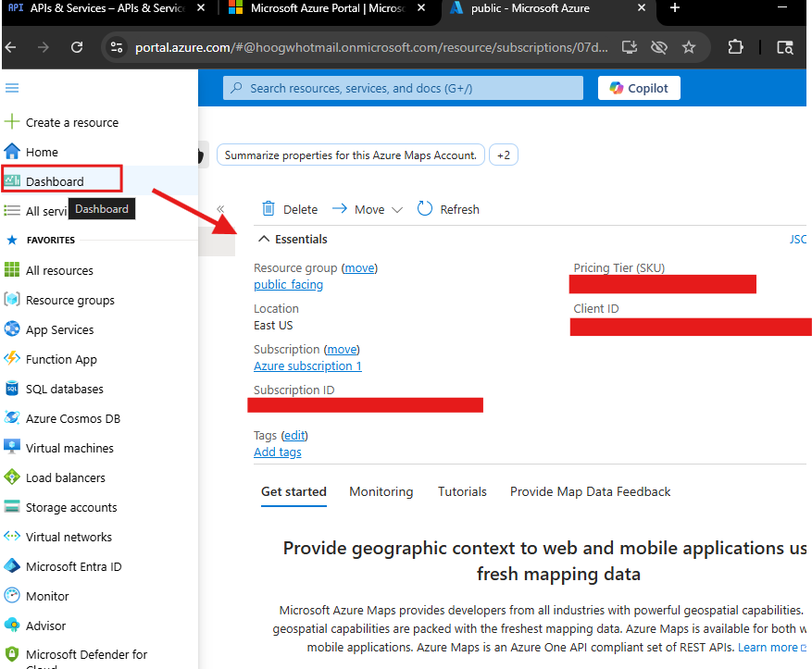Click the Azure Cosmos DB icon
812x669 pixels.
click(x=11, y=418)
